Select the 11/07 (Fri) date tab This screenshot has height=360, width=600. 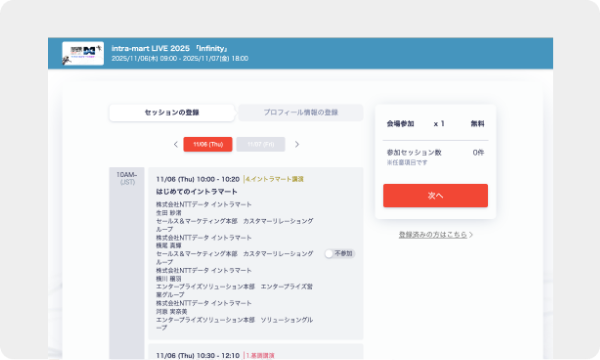[x=261, y=144]
